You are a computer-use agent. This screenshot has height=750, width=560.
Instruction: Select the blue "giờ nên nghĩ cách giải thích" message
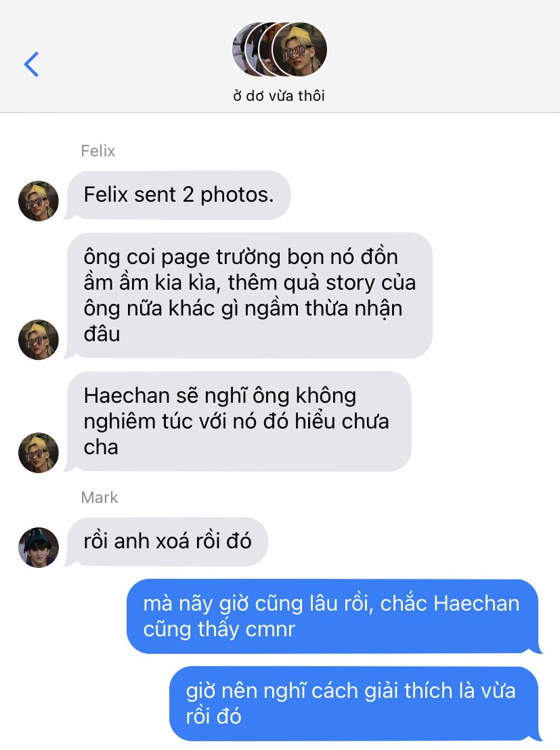[355, 703]
